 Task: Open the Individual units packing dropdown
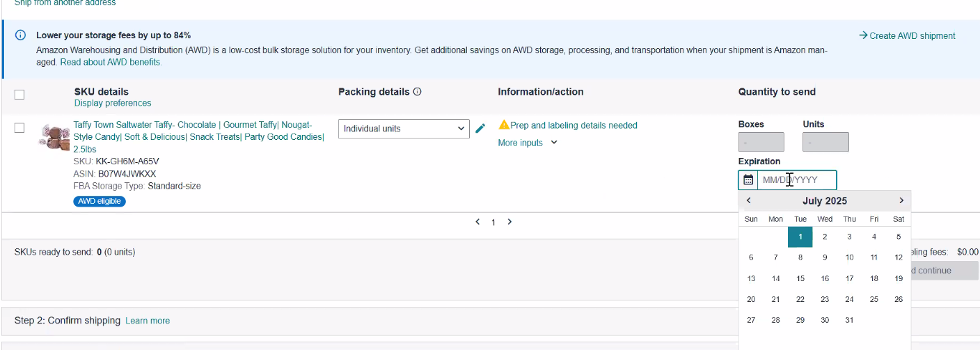(404, 129)
